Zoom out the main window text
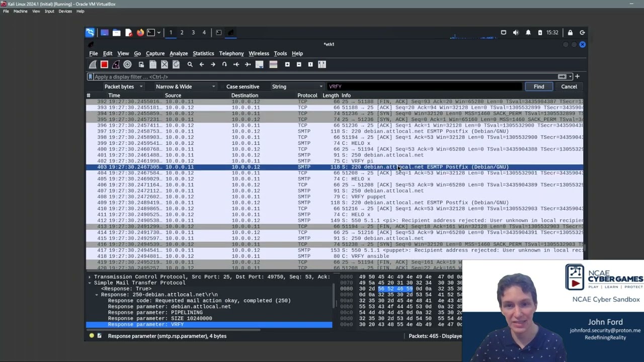 (x=299, y=64)
